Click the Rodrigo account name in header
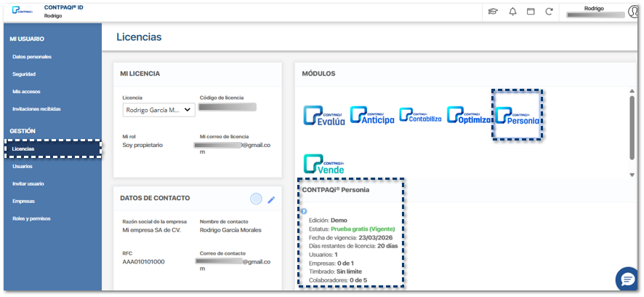 point(594,8)
